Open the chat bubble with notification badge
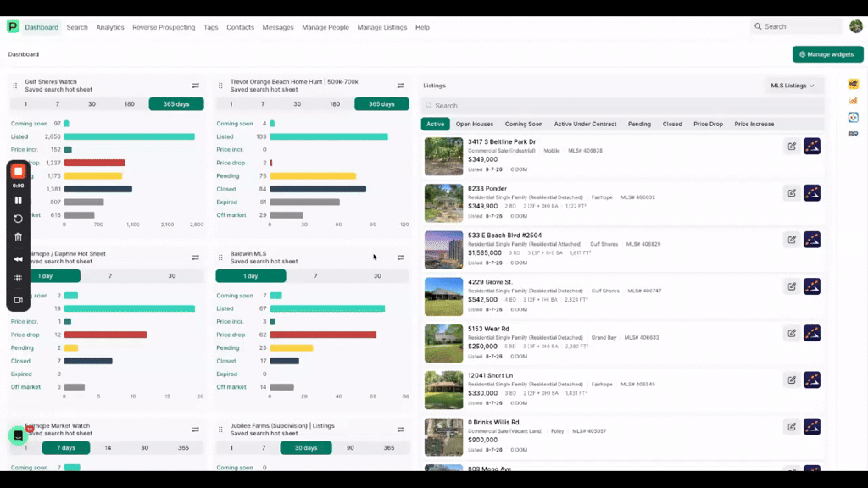 pyautogui.click(x=19, y=435)
